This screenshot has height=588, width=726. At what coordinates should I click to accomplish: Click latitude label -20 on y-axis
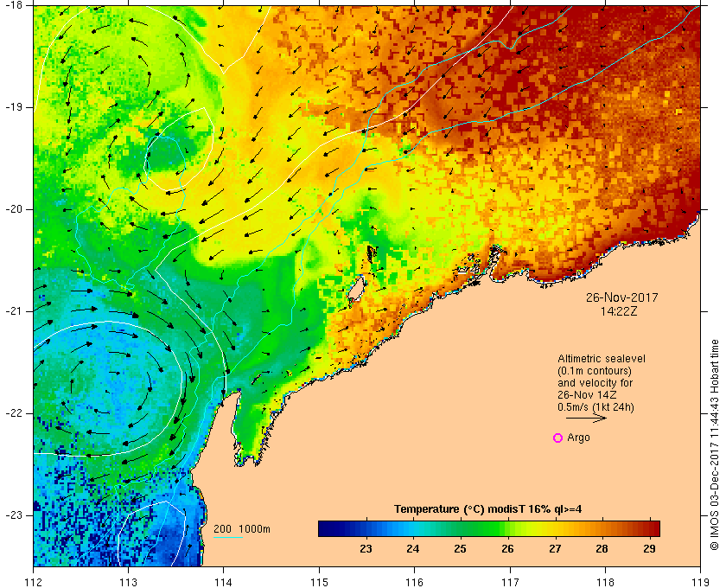[x=14, y=209]
